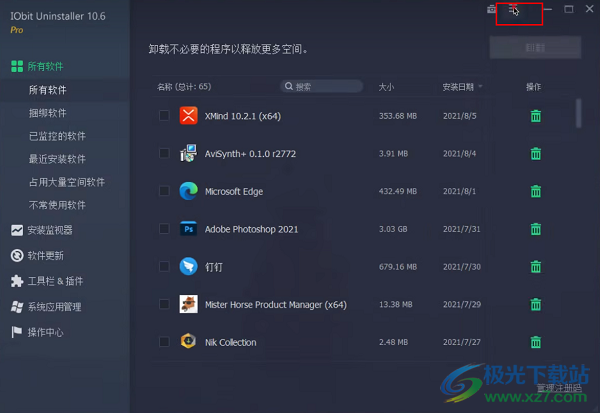Sort the list by 安装日期 column header
Screen dimensions: 600x413
(458, 87)
